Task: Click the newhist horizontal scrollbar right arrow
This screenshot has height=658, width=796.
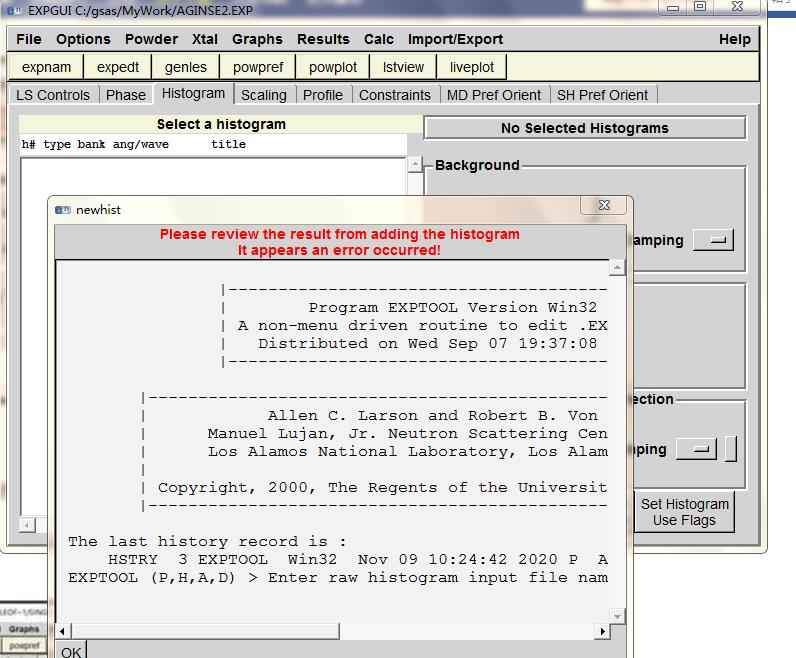Action: [602, 631]
